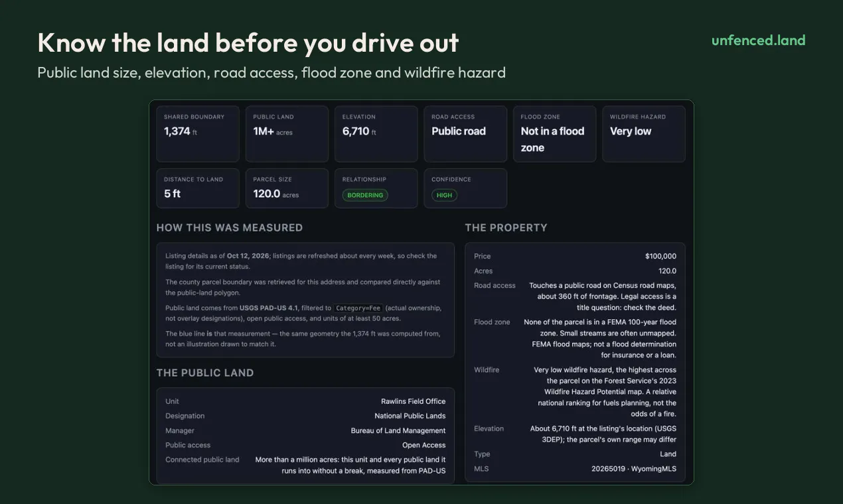
Task: Click the THE PROPERTY heading
Action: click(x=506, y=227)
